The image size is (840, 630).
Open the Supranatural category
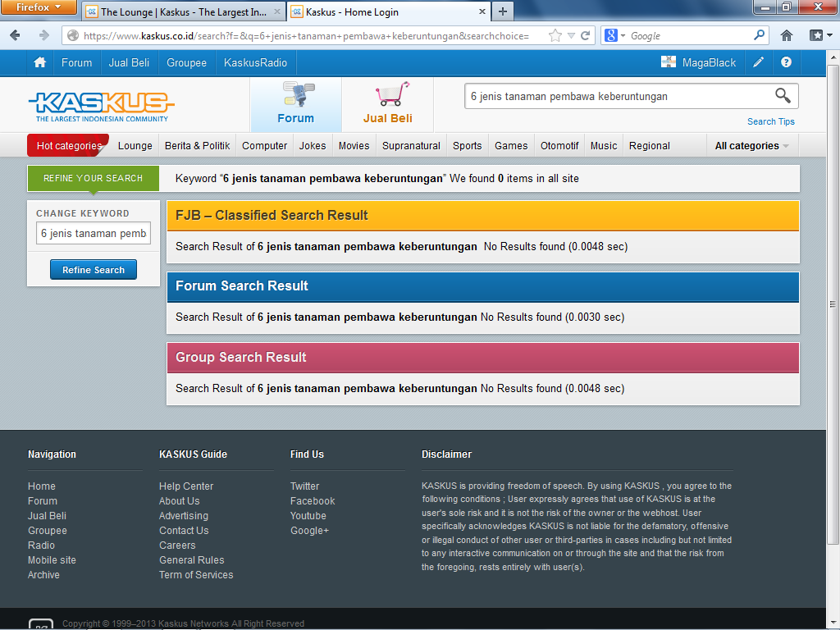pyautogui.click(x=412, y=146)
